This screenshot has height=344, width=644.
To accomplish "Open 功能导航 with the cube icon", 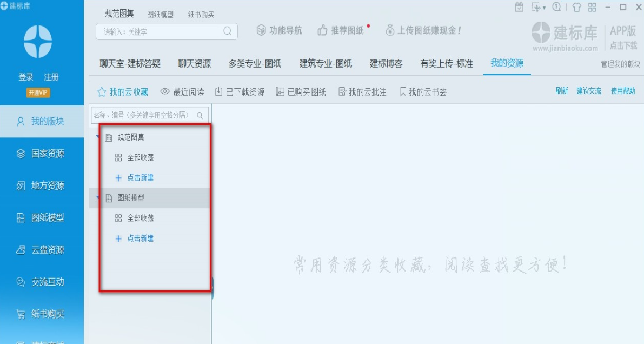I will click(x=280, y=30).
